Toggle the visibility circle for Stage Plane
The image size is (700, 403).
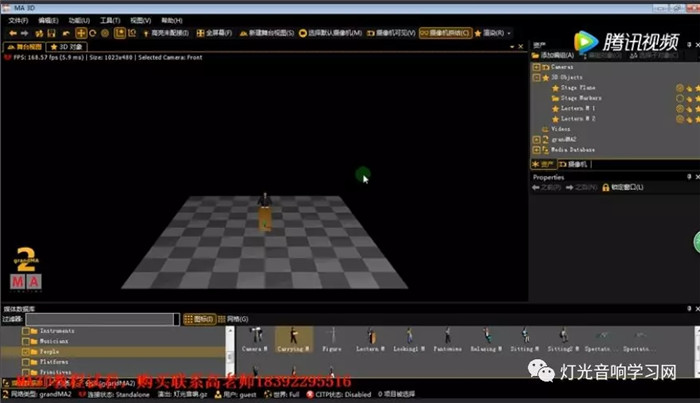click(680, 88)
